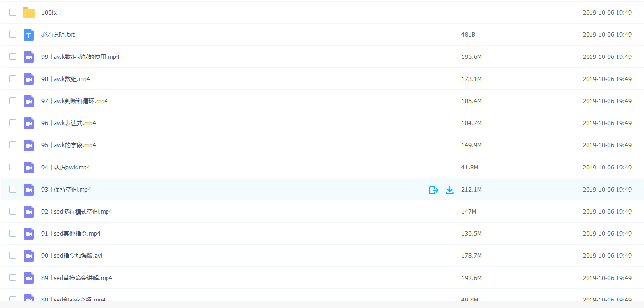Tick the checkbox for 100以上 folder

[13, 12]
